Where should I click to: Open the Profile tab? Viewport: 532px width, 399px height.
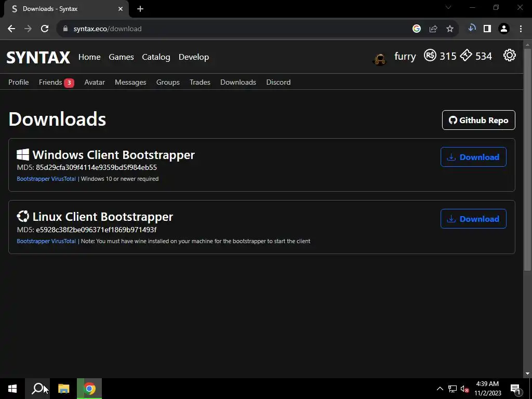pyautogui.click(x=19, y=82)
